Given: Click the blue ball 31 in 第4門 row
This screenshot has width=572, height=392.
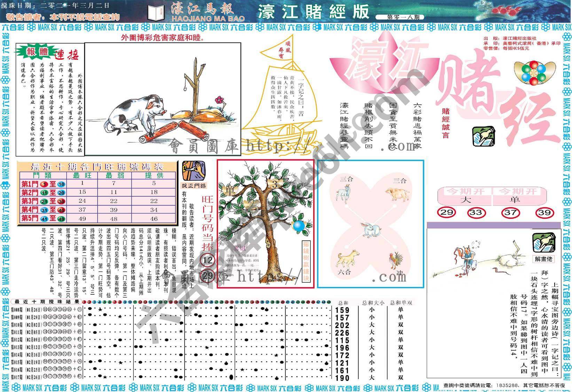Looking at the screenshot, I should (45, 210).
